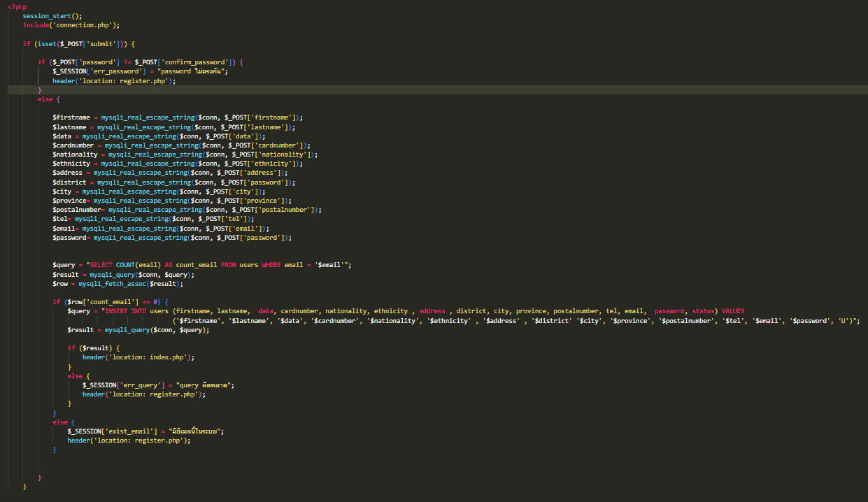868x502 pixels.
Task: Click the 'submit' key inside isset
Action: [x=101, y=43]
